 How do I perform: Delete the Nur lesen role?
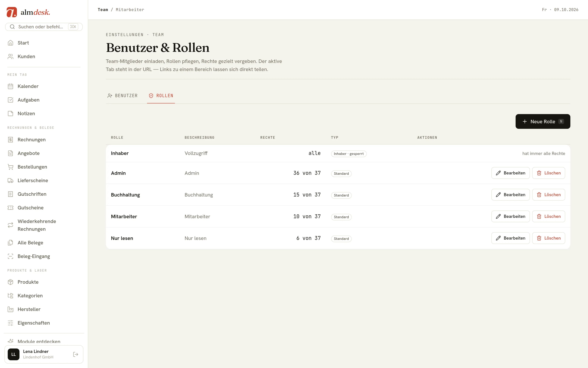pyautogui.click(x=549, y=238)
